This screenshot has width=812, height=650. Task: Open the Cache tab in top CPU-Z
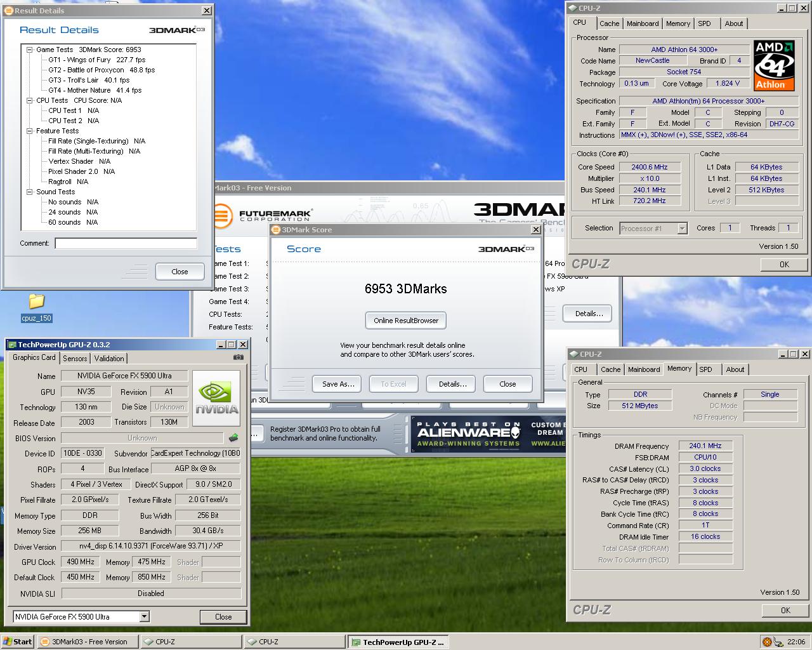(x=609, y=23)
